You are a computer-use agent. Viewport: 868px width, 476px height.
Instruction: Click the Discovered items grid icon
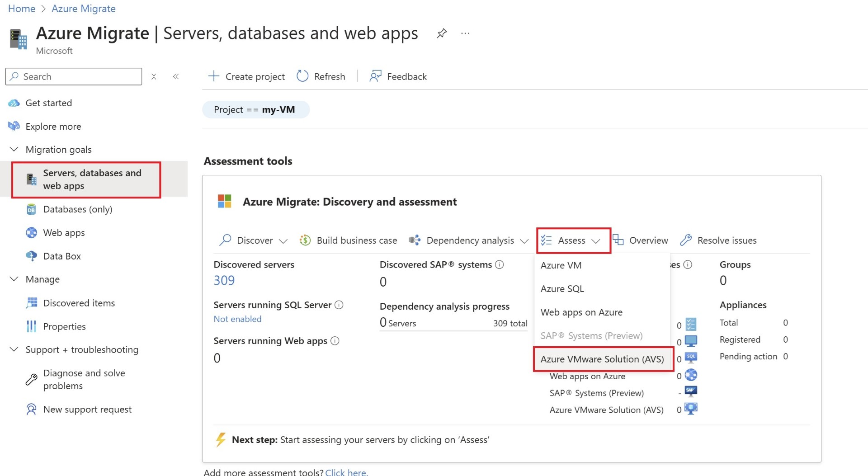click(31, 303)
